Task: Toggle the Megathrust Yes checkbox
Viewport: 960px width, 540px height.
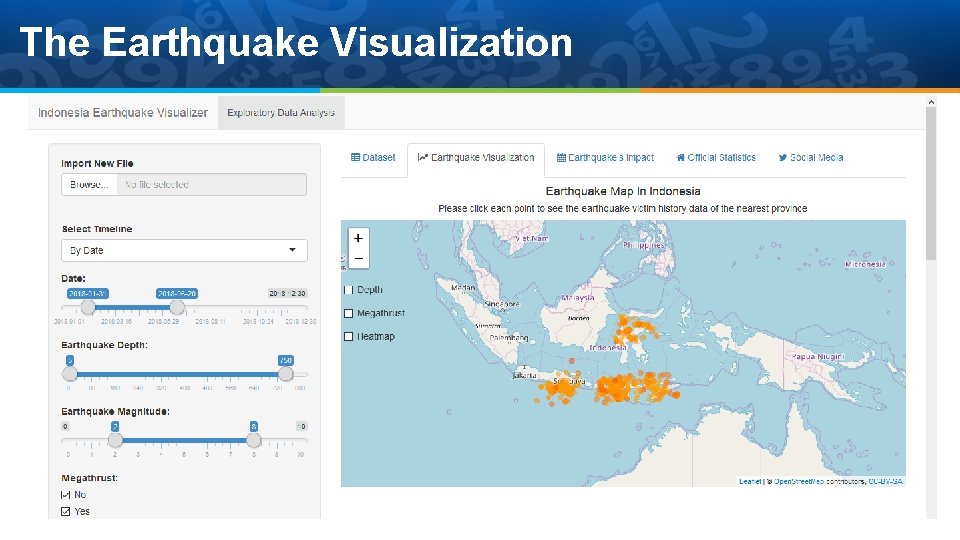Action: [x=66, y=511]
